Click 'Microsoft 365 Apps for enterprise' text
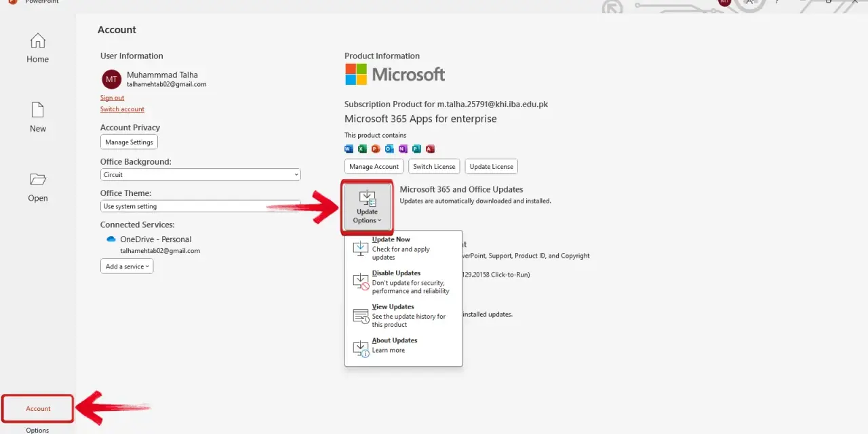This screenshot has height=434, width=868. (x=420, y=119)
